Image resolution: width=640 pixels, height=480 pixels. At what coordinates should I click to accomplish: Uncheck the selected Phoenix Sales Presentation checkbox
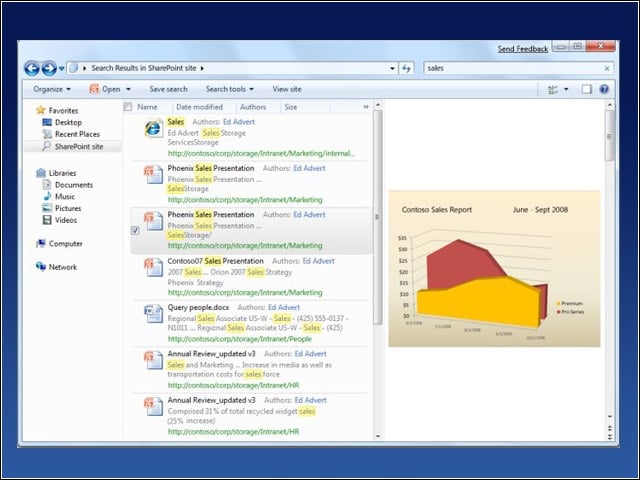point(136,231)
